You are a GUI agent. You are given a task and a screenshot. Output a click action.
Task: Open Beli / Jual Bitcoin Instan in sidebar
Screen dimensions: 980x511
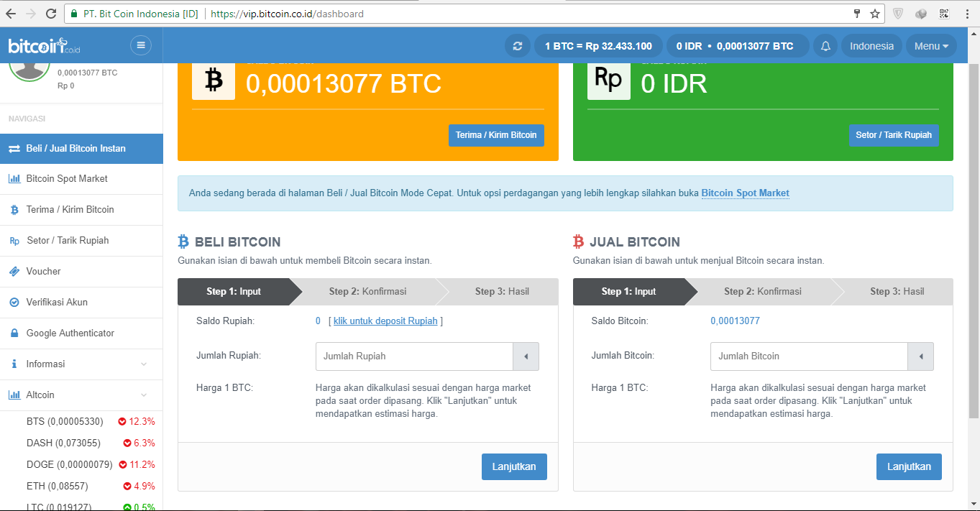(x=81, y=149)
